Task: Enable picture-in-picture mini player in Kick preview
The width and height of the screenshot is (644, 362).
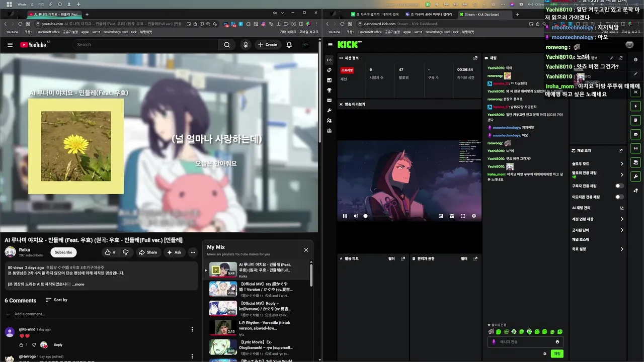Action: click(441, 216)
